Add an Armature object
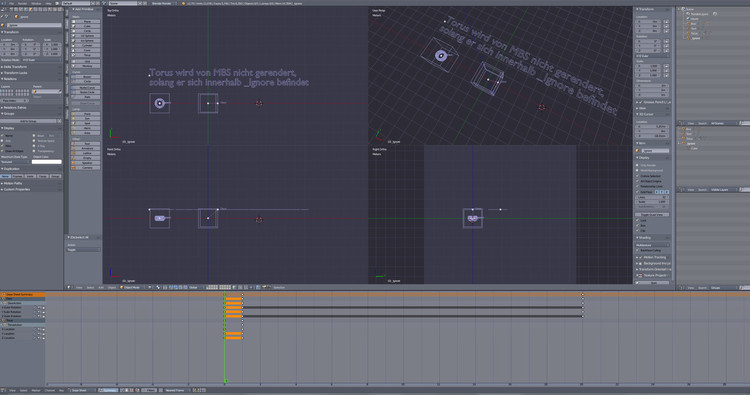 coord(86,148)
